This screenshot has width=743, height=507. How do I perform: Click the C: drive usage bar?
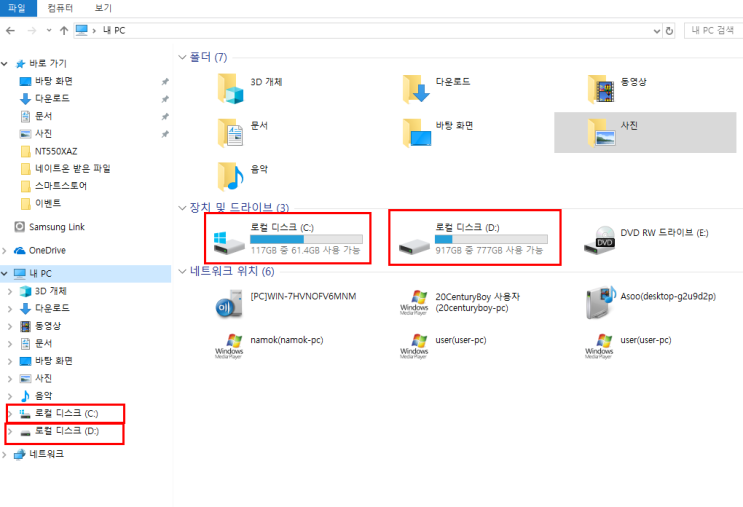(x=306, y=239)
